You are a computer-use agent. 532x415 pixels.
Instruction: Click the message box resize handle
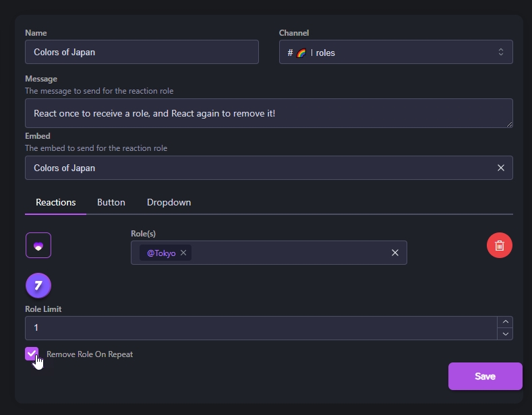click(x=509, y=125)
